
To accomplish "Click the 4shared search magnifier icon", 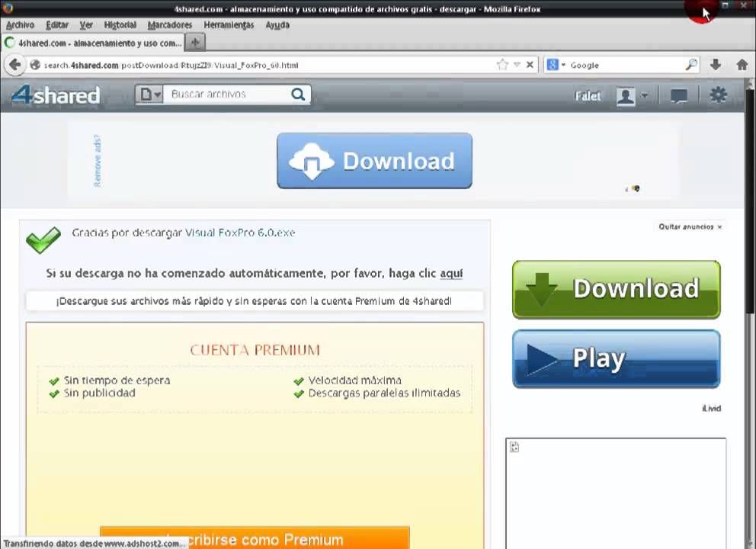I will (298, 94).
